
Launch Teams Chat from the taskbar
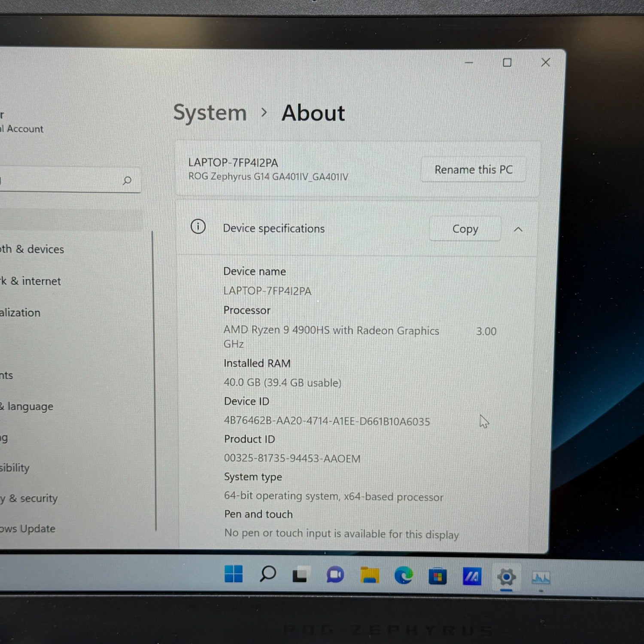click(335, 575)
